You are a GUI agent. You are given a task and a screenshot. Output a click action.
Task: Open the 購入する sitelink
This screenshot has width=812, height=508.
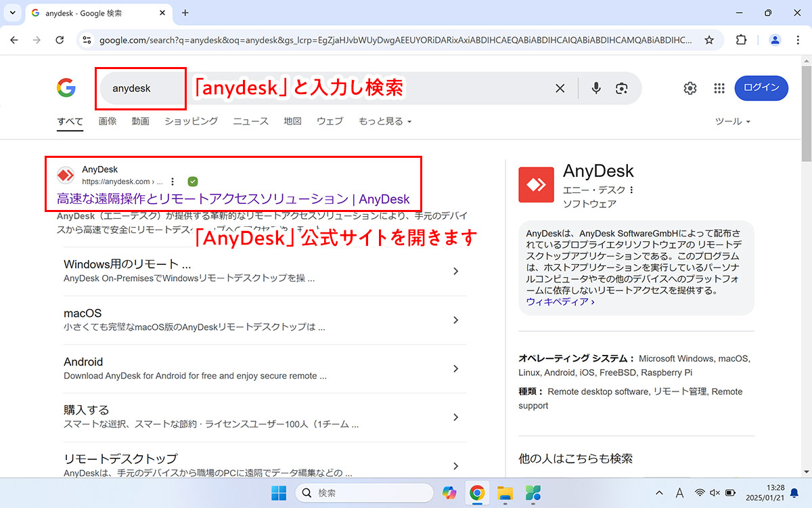click(x=86, y=410)
